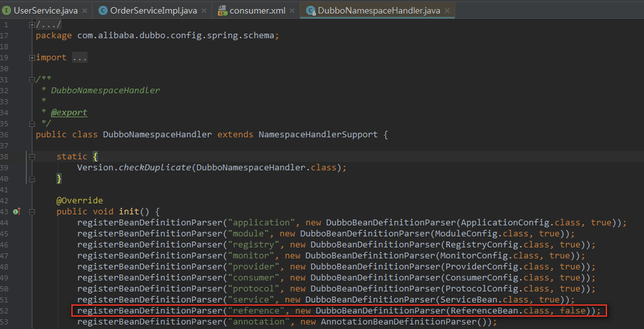This screenshot has height=329, width=644.
Task: Click the package name com.alibaba.dubbo.config.spring.schema
Action: (176, 36)
